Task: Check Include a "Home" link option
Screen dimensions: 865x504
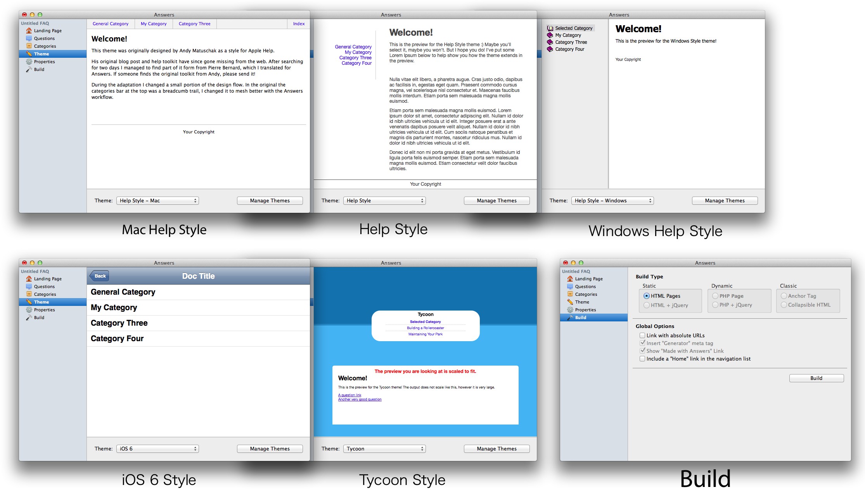Action: 642,359
